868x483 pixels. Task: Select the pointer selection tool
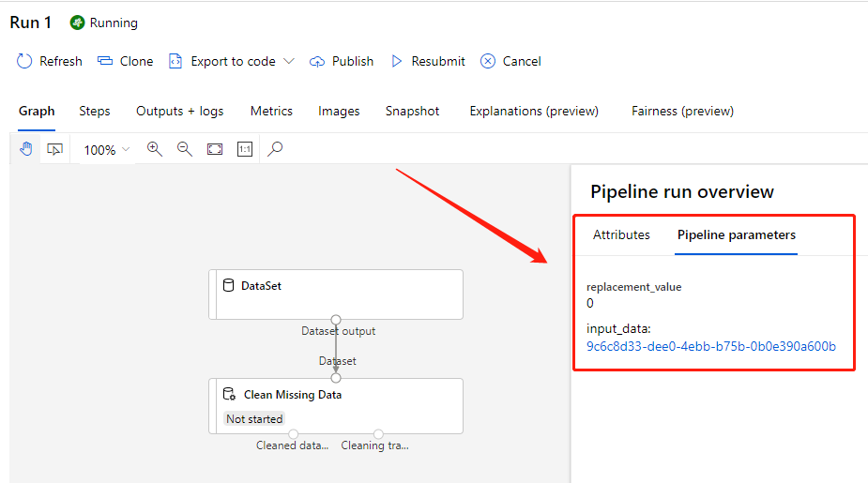(54, 149)
